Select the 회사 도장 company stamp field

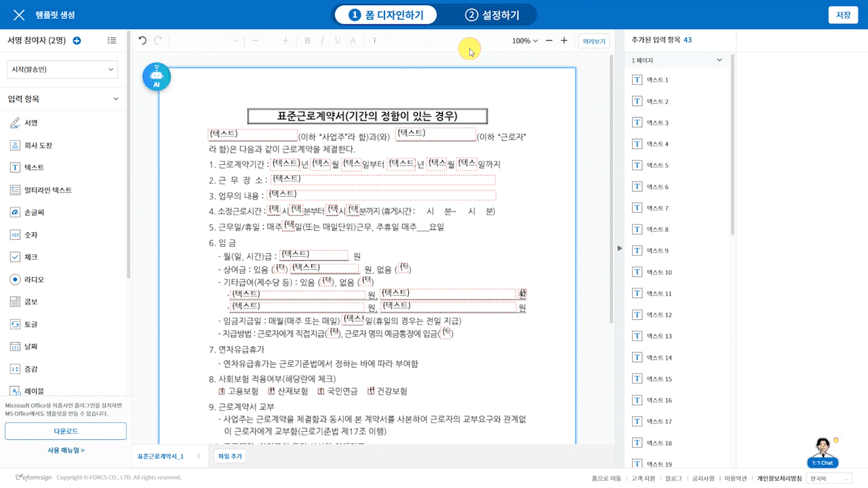38,145
